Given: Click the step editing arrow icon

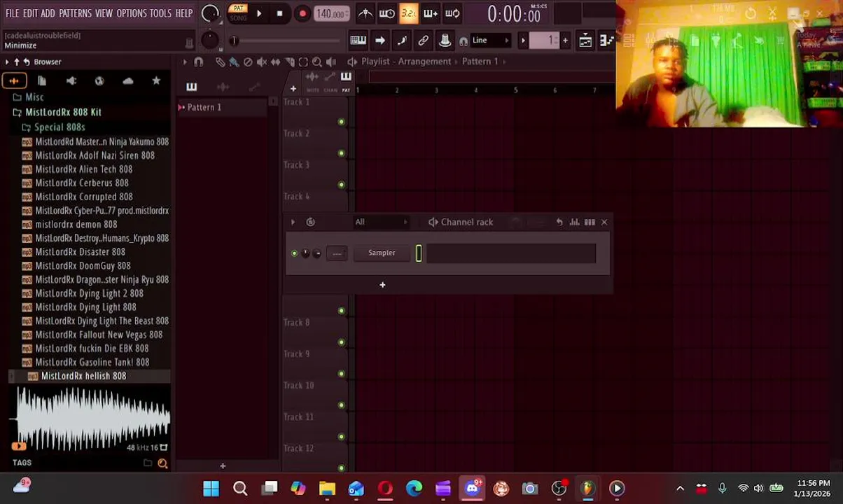Looking at the screenshot, I should point(379,41).
